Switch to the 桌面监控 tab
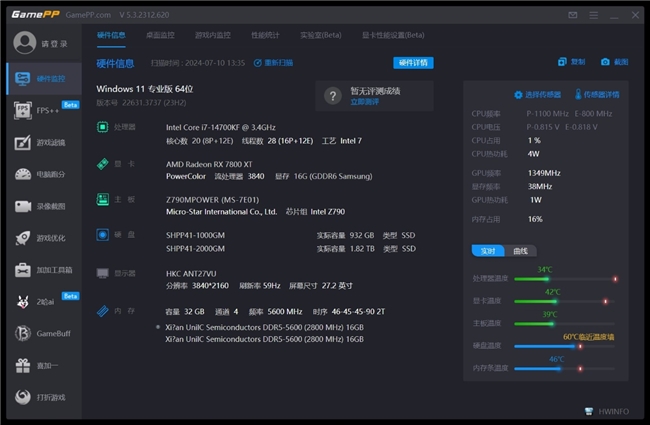650x425 pixels. (160, 35)
